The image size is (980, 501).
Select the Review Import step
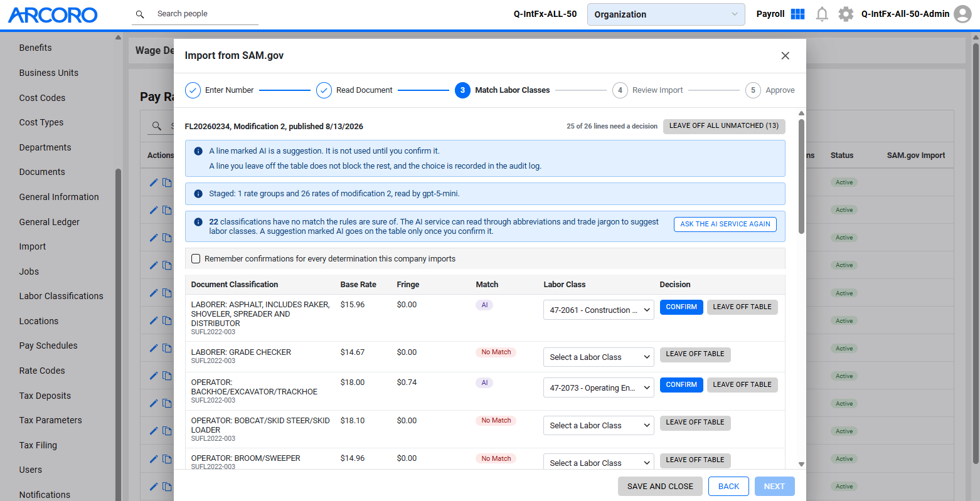647,90
